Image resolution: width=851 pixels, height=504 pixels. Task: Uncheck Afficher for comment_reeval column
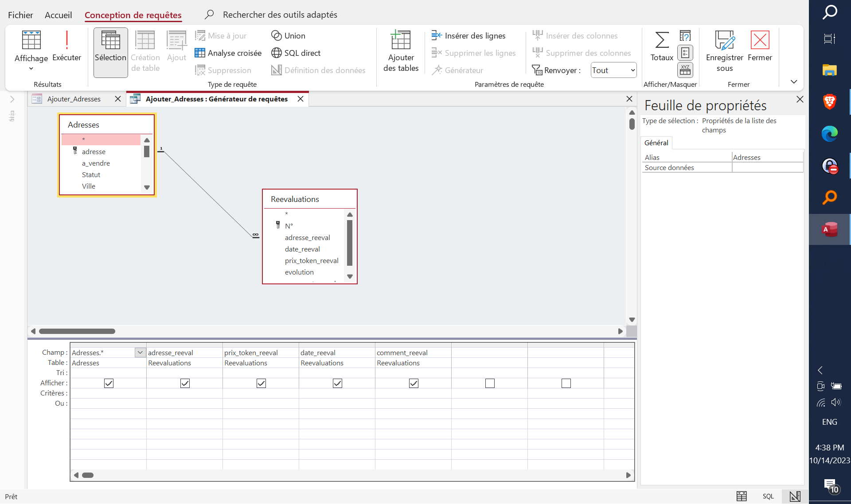414,383
